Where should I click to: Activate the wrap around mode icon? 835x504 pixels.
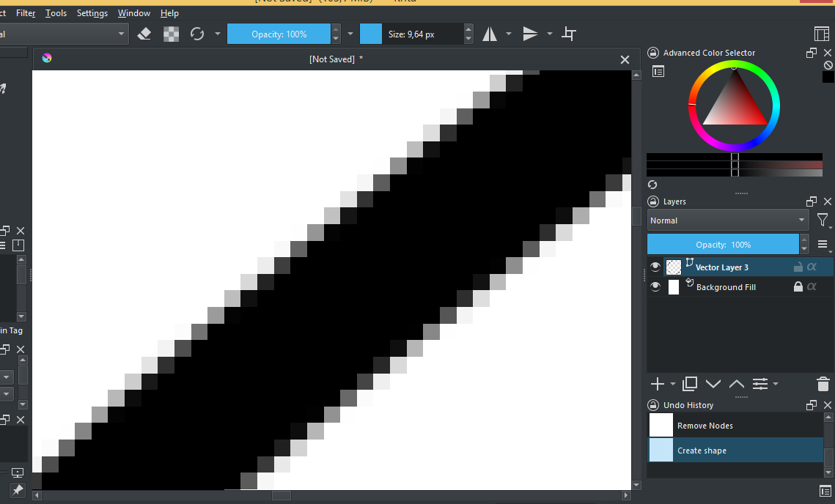(569, 34)
